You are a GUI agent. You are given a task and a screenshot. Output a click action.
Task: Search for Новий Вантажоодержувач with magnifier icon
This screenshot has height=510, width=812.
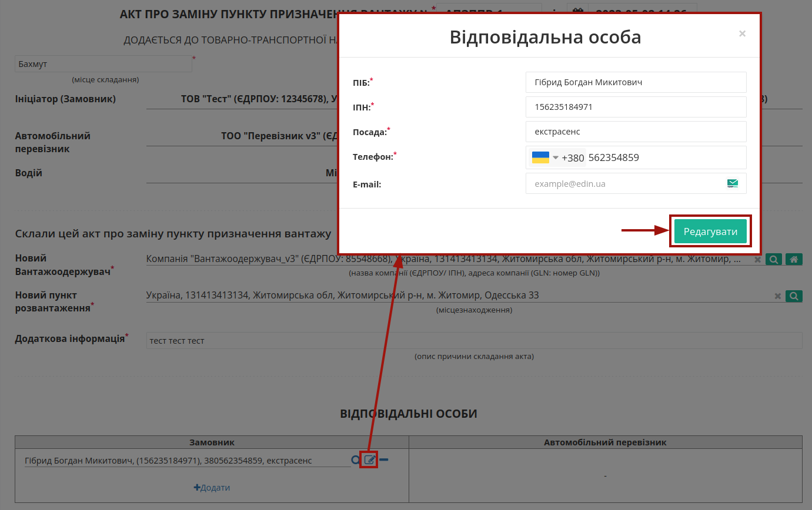click(774, 259)
